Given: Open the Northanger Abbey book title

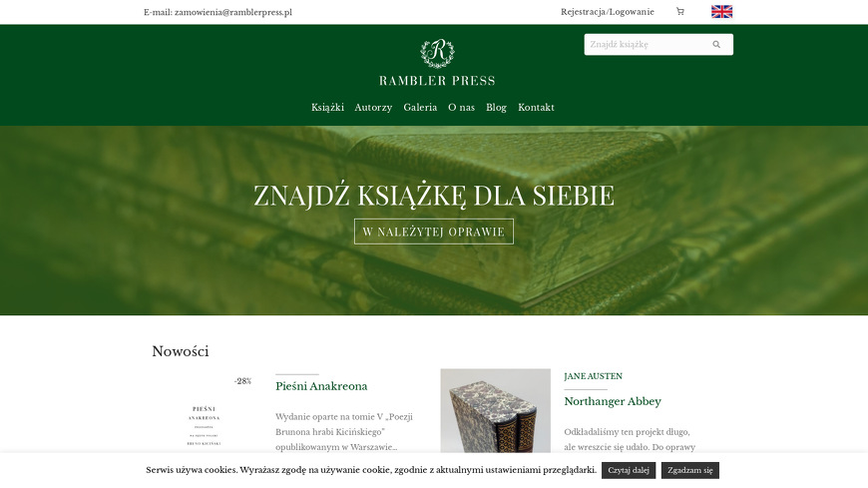Looking at the screenshot, I should tap(613, 401).
